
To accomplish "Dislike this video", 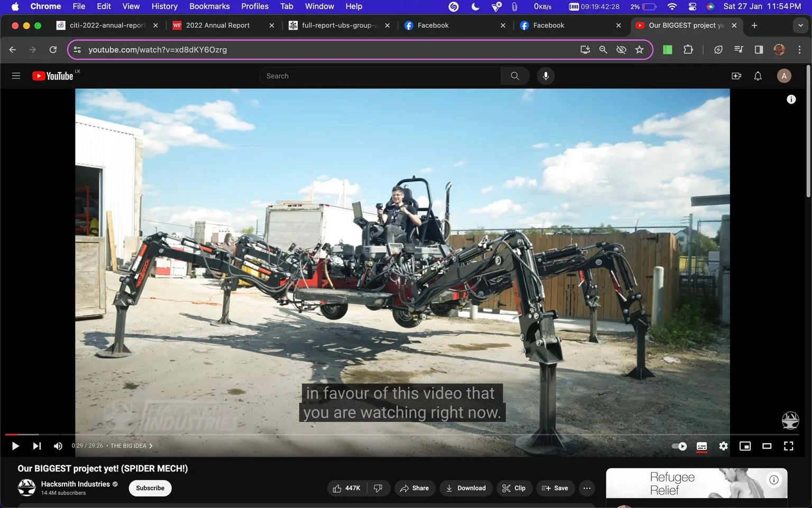I will point(378,488).
